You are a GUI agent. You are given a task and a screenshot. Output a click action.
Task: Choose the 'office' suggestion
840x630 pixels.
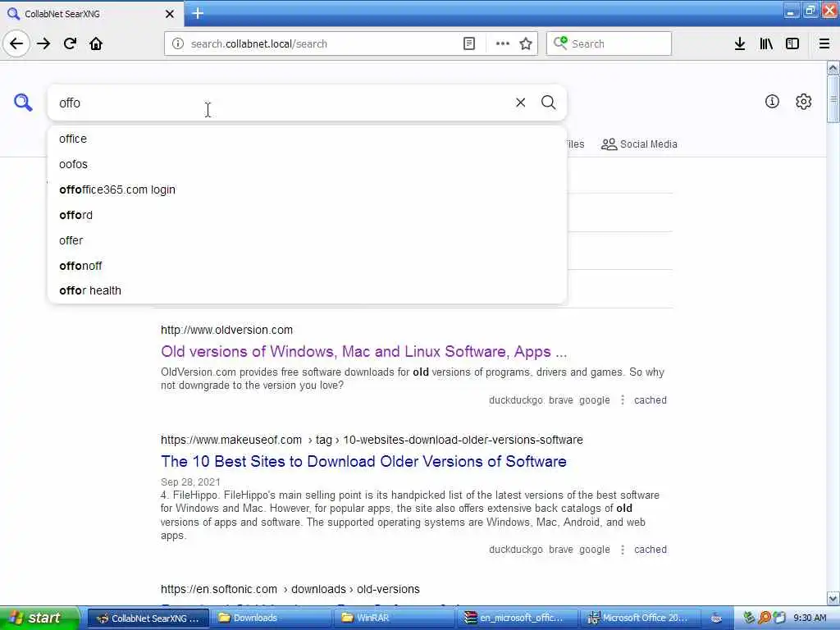(x=307, y=139)
